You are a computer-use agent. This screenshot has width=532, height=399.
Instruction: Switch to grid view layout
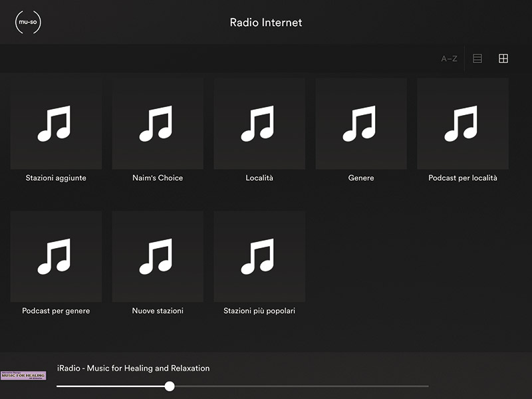click(x=503, y=59)
